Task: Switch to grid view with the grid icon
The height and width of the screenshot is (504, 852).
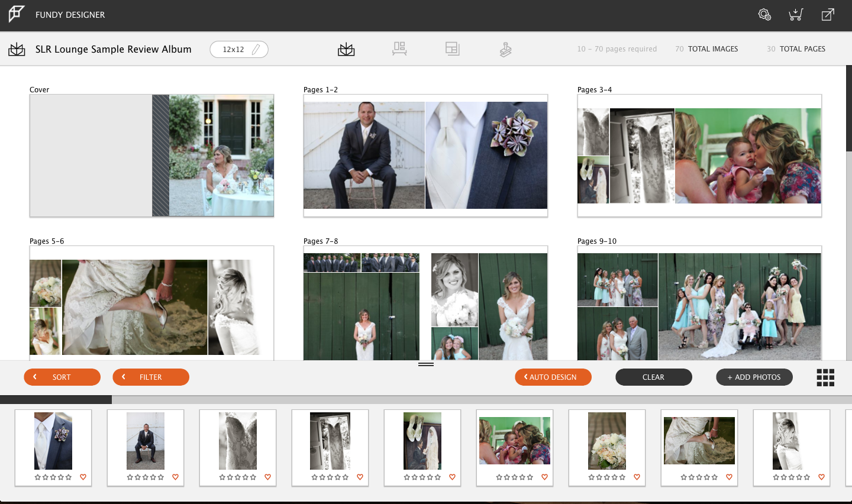Action: pyautogui.click(x=825, y=377)
